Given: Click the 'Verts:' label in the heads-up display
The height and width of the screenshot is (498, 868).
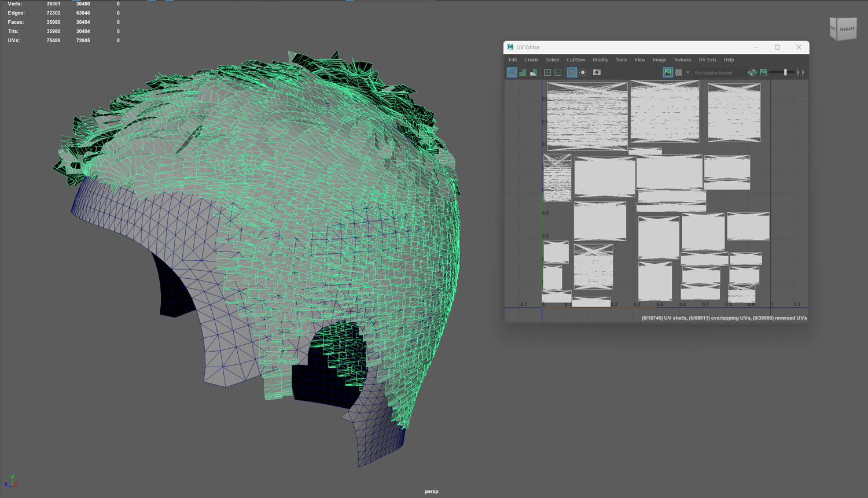Looking at the screenshot, I should coord(15,4).
